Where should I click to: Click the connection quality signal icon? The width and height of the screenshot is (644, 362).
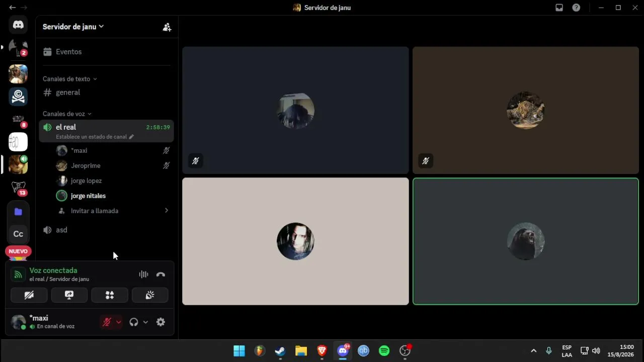click(x=18, y=275)
